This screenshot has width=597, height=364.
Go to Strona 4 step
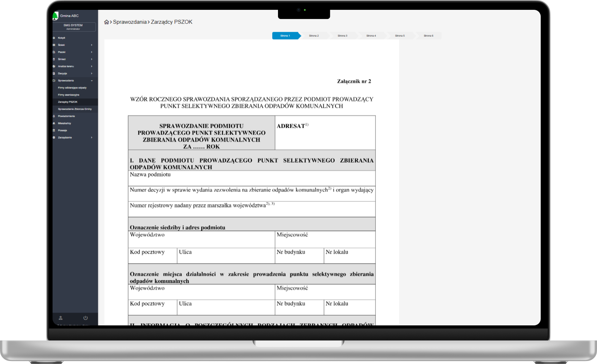[371, 36]
